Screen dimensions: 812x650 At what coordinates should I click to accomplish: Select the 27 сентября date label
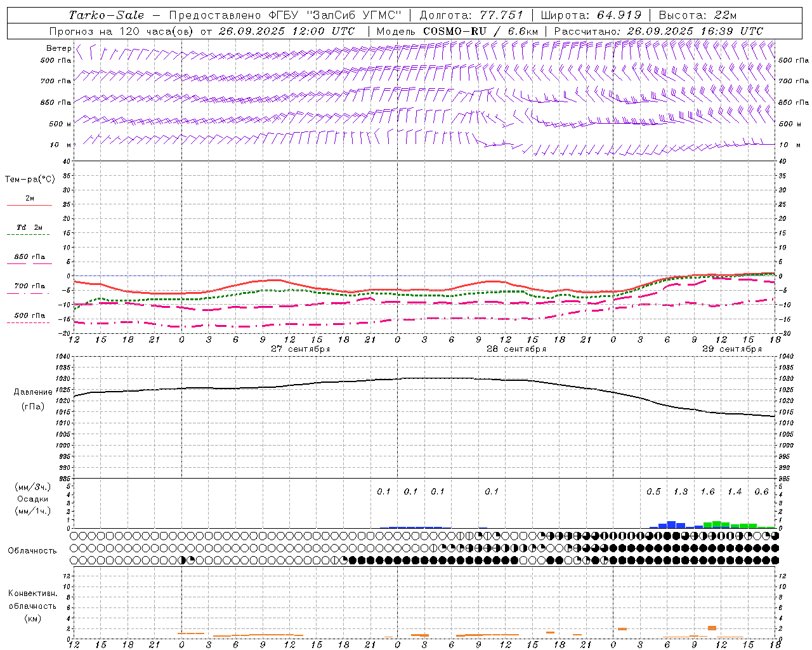click(300, 349)
